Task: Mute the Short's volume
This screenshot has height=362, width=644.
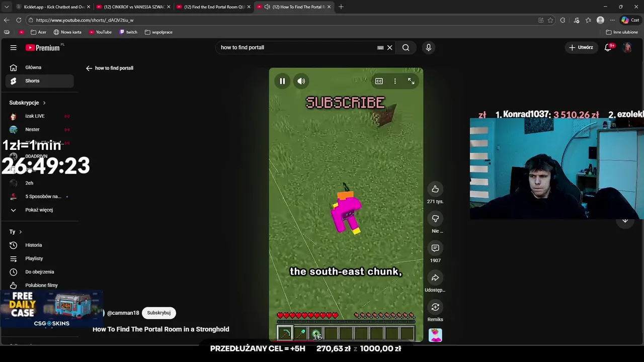Action: pyautogui.click(x=301, y=81)
